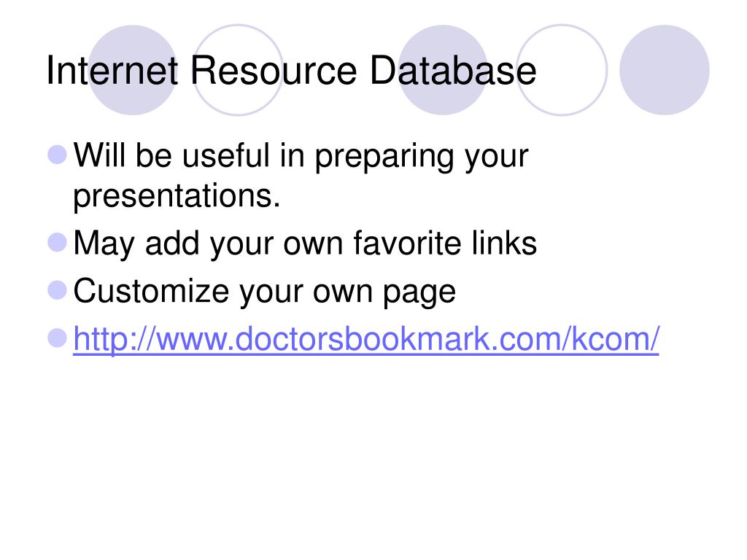The width and height of the screenshot is (747, 560).
Task: Select the text 'May add your own'
Action: [208, 244]
